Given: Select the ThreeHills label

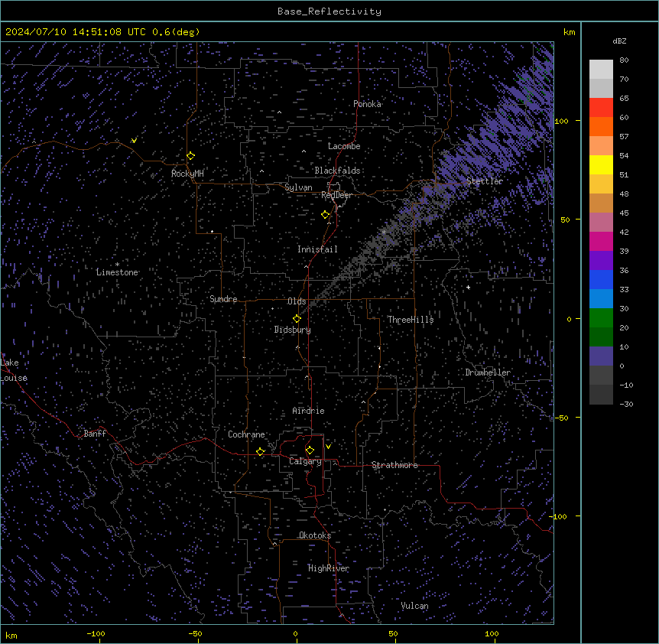Looking at the screenshot, I should (411, 320).
